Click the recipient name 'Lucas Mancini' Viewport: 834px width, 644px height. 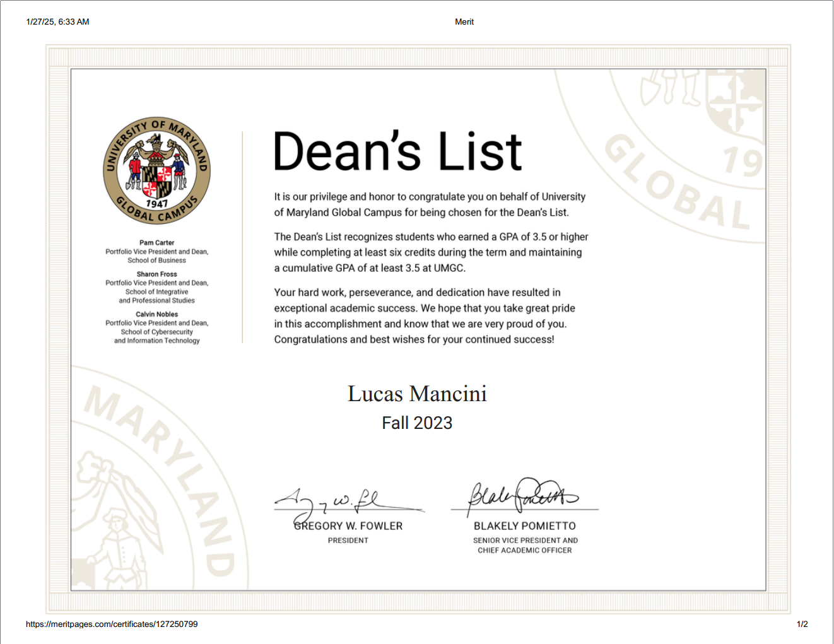(417, 394)
